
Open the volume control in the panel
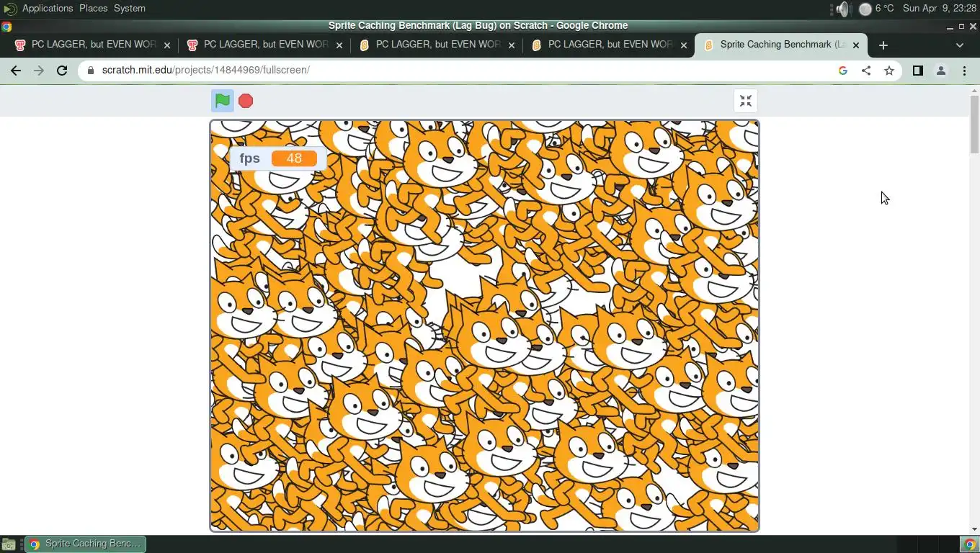point(842,9)
